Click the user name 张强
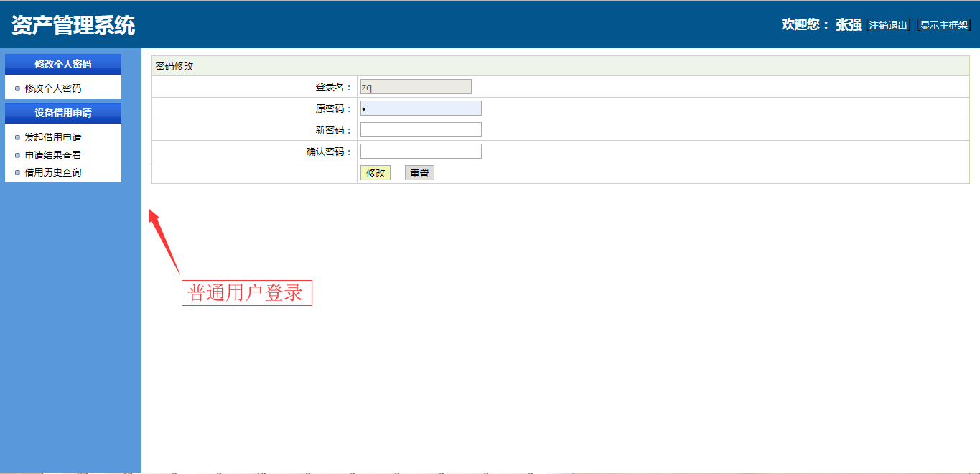Screen dimensions: 980x474 (x=849, y=24)
